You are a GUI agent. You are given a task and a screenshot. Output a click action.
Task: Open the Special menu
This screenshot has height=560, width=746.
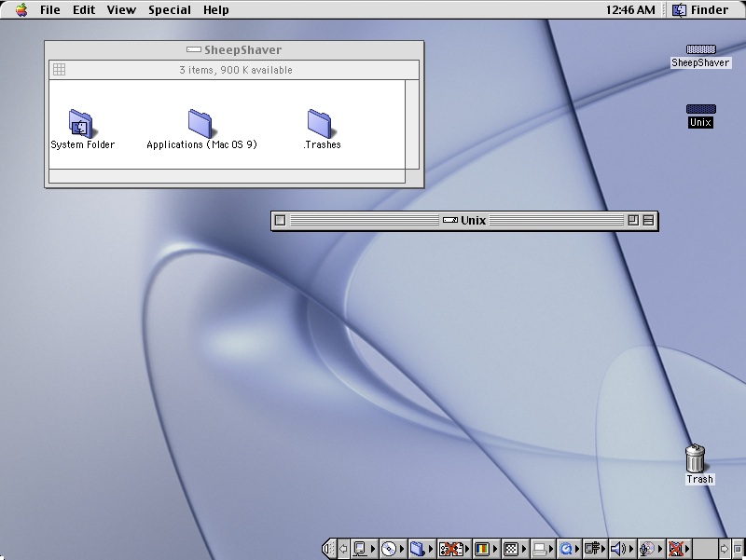[x=170, y=10]
